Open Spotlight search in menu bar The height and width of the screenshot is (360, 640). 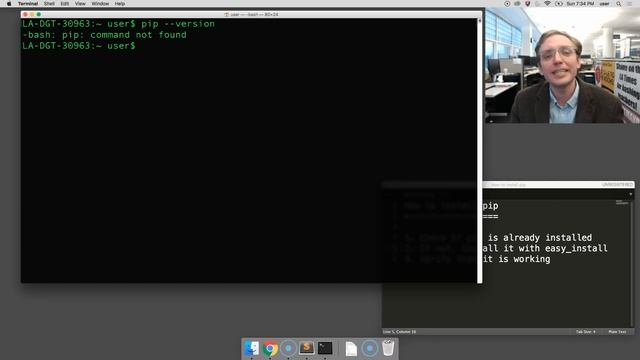tap(619, 4)
